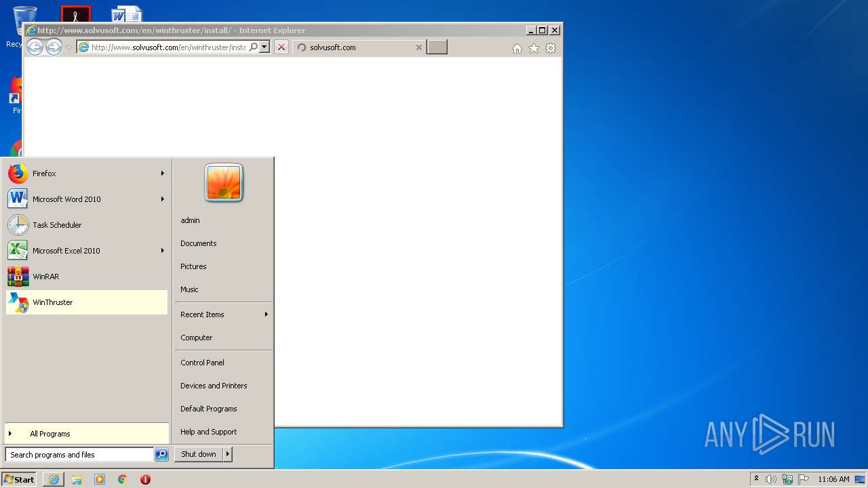Open Google Chrome taskbar icon
This screenshot has width=868, height=488.
pyautogui.click(x=123, y=479)
